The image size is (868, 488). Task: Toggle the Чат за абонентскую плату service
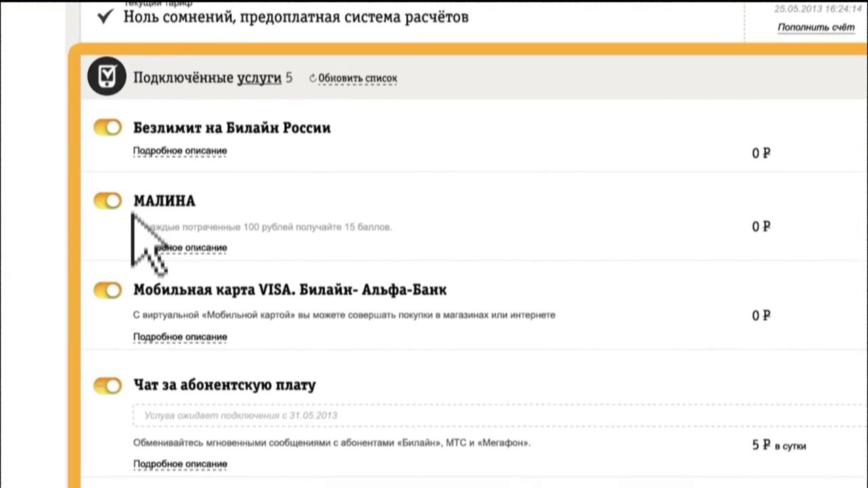pyautogui.click(x=108, y=386)
